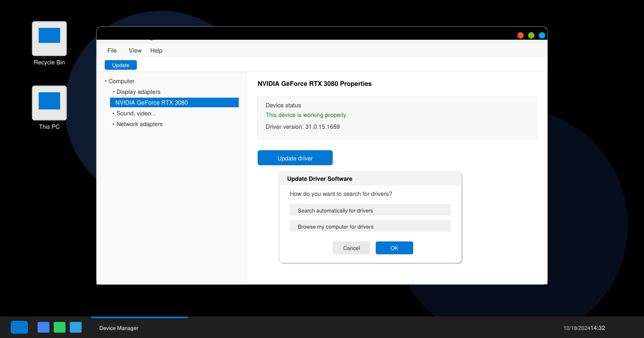The image size is (644, 338).
Task: Click 'This device is working properly.' text
Action: [x=306, y=115]
